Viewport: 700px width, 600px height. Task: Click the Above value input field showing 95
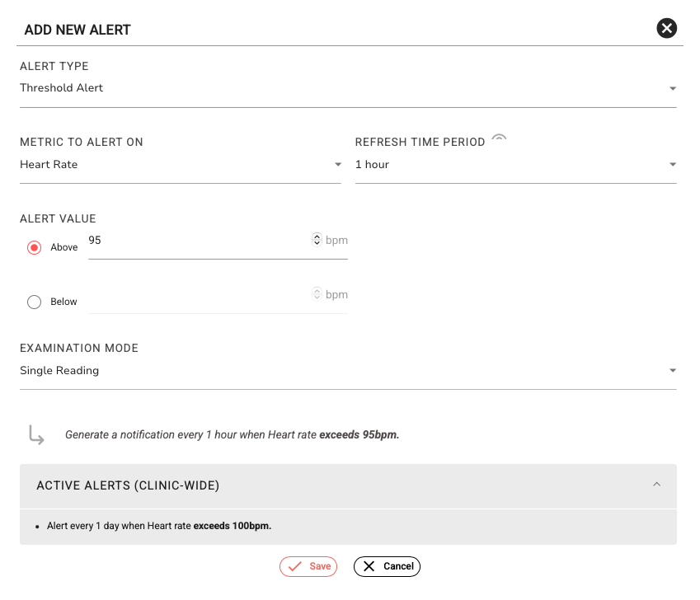point(198,241)
